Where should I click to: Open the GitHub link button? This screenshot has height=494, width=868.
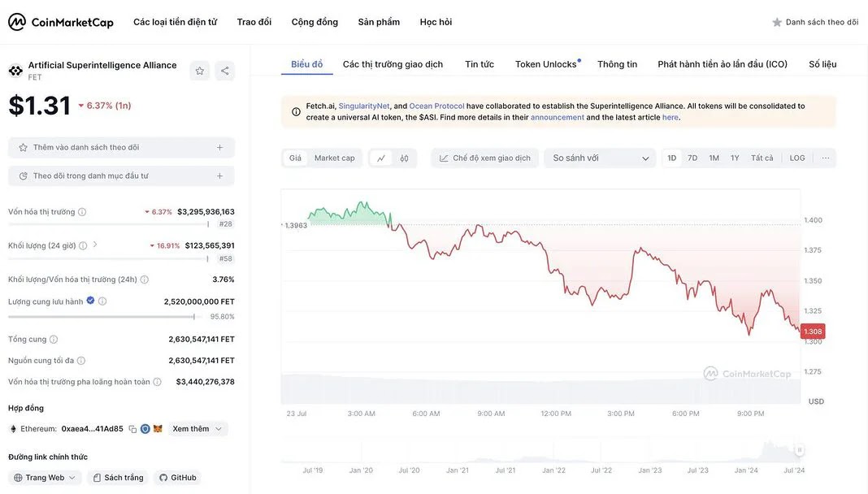click(x=178, y=478)
